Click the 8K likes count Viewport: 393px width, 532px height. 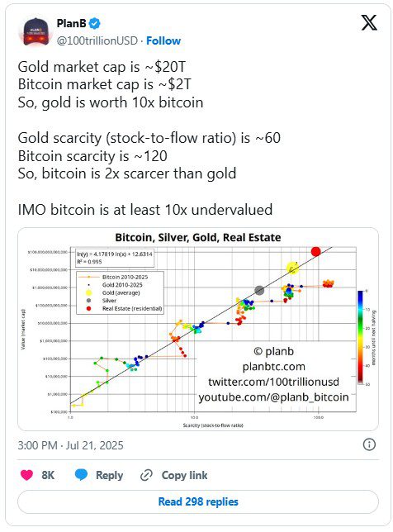coord(48,475)
